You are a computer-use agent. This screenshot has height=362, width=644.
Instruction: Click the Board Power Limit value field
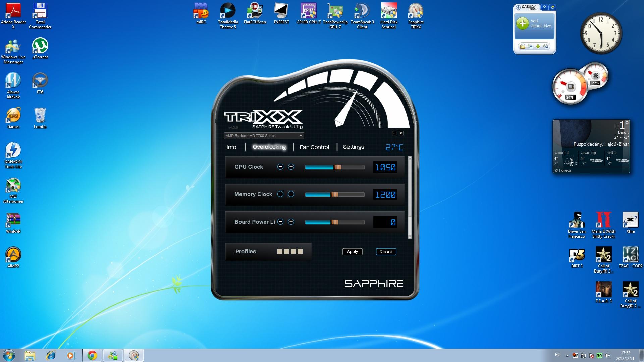pyautogui.click(x=385, y=222)
